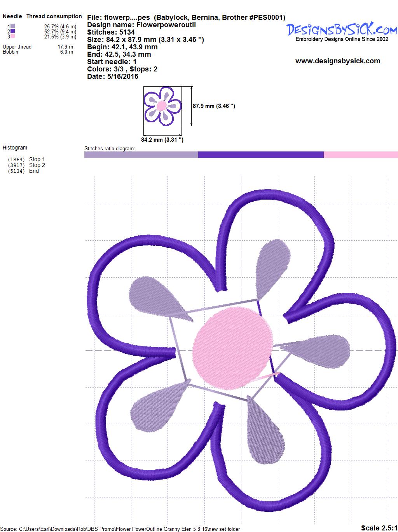Click the Thread consumption column header
The height and width of the screenshot is (532, 398).
point(54,16)
